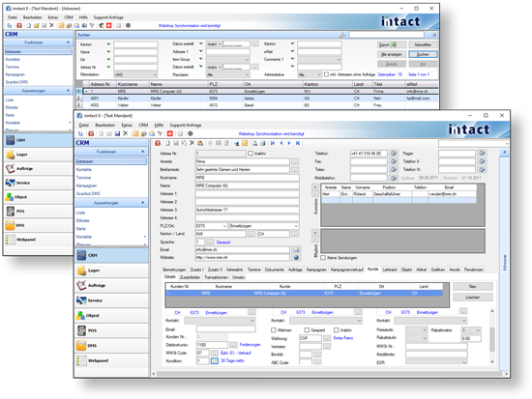Screen dimensions: 532x399
Task: Open DMS module in front window sidebar
Action: (x=111, y=346)
